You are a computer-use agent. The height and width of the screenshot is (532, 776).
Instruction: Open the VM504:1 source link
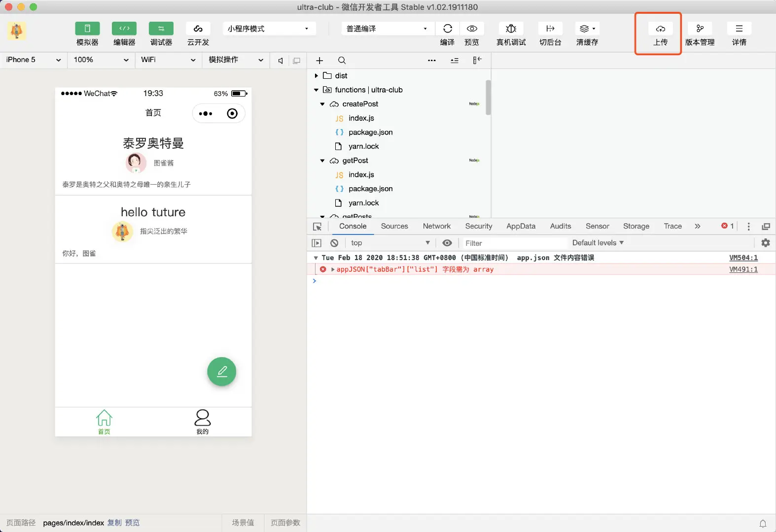[743, 258]
